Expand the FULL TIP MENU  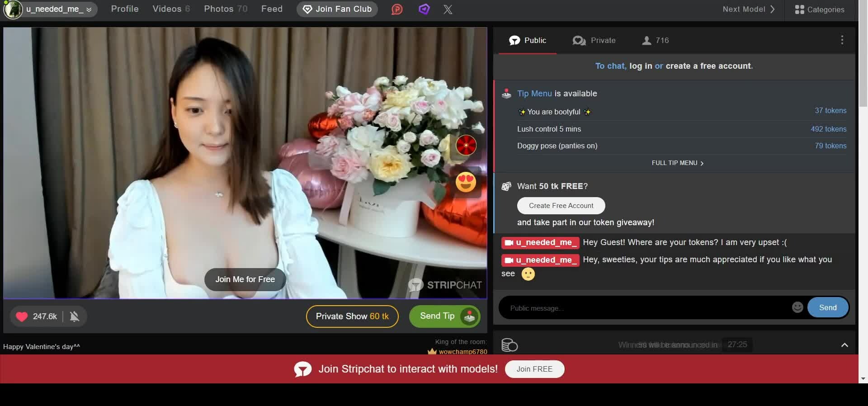[677, 163]
